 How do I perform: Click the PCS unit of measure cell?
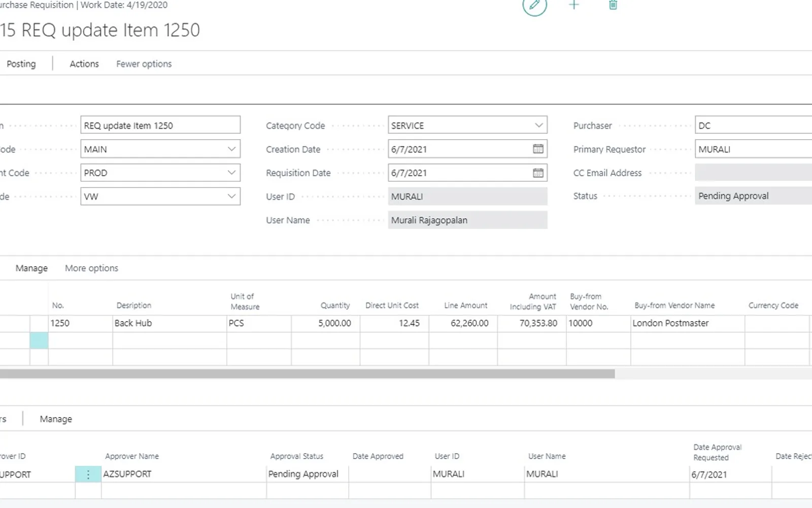[x=259, y=323]
